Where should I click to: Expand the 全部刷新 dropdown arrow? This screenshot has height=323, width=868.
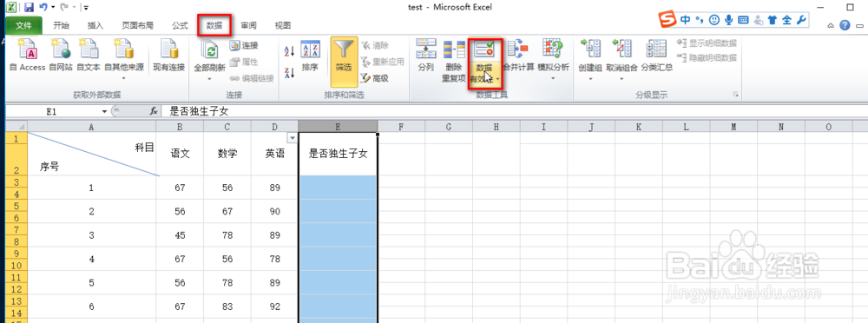[x=210, y=79]
